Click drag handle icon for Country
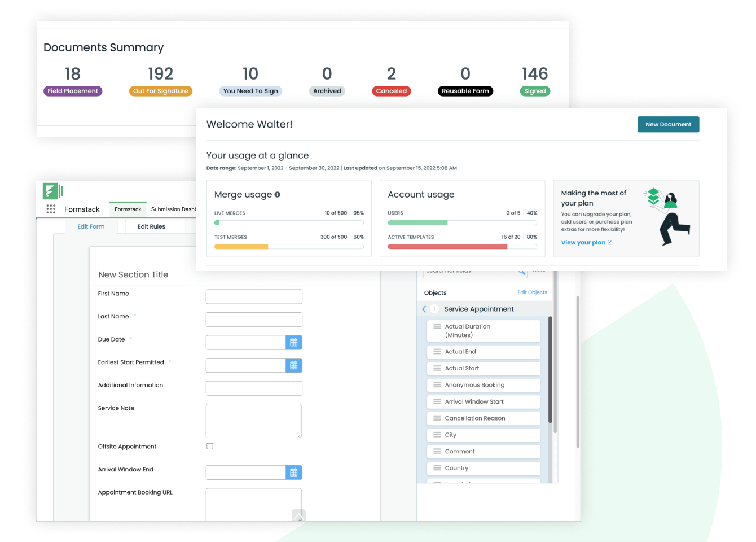Viewport: 756px width, 542px height. pos(437,468)
